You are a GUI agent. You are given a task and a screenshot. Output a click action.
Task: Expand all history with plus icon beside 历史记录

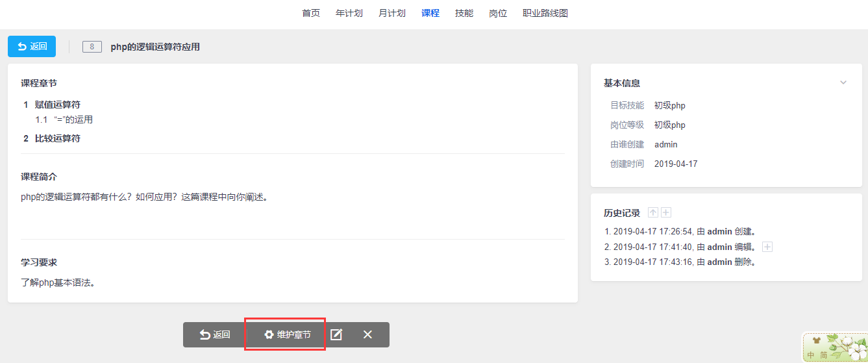(x=666, y=213)
